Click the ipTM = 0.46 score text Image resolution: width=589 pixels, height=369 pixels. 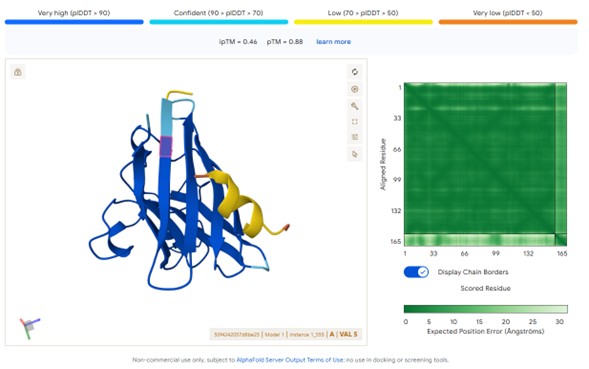click(238, 42)
